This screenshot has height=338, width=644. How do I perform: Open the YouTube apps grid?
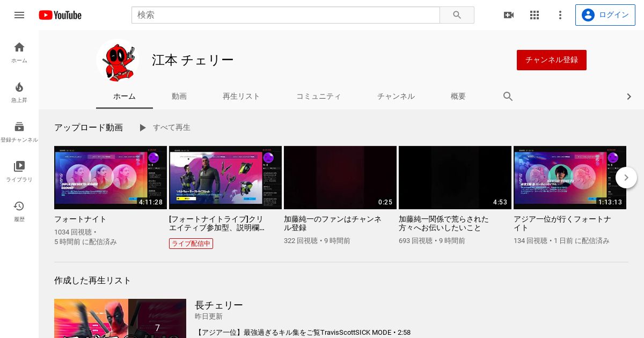tap(535, 15)
